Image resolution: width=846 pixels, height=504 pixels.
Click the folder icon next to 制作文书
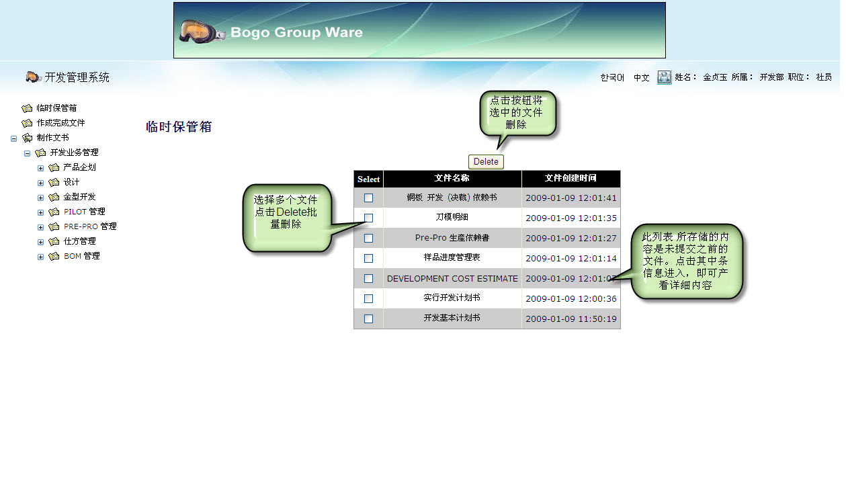point(27,138)
